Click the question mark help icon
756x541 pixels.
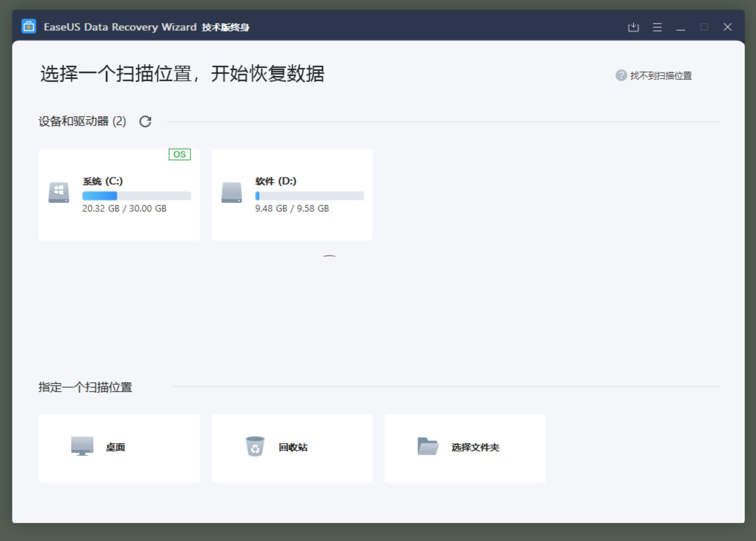pyautogui.click(x=620, y=75)
